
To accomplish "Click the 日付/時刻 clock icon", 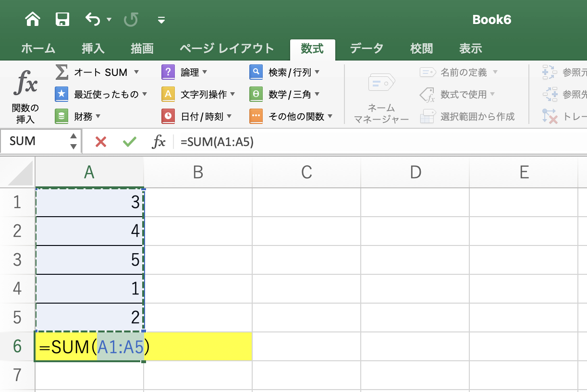I will (x=168, y=116).
